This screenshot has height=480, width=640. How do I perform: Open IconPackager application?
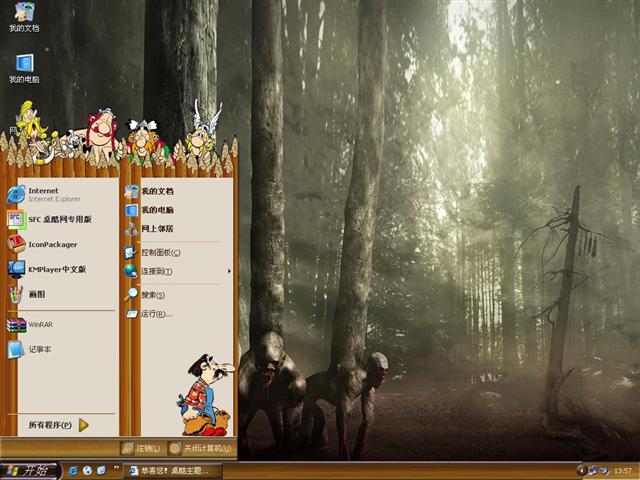tap(50, 244)
